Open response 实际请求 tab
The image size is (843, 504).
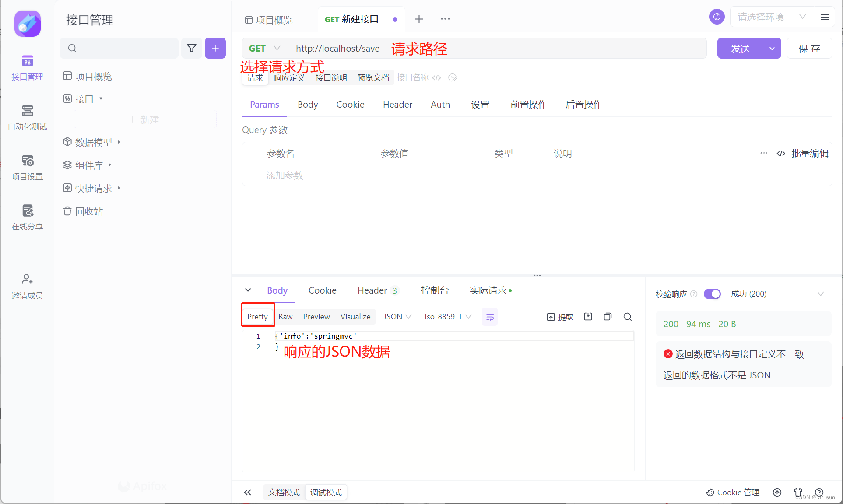(490, 290)
